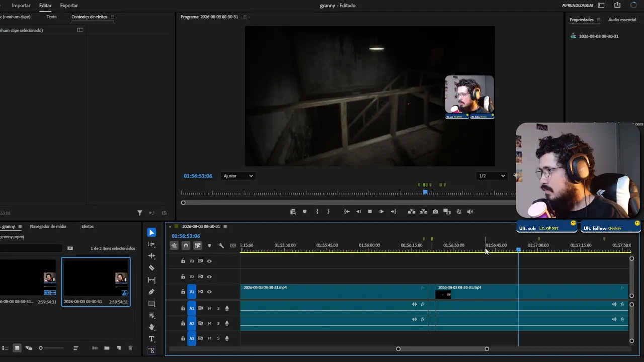The width and height of the screenshot is (644, 362).
Task: Click the workspaces icon next to APRENDIZAGEM
Action: [601, 5]
